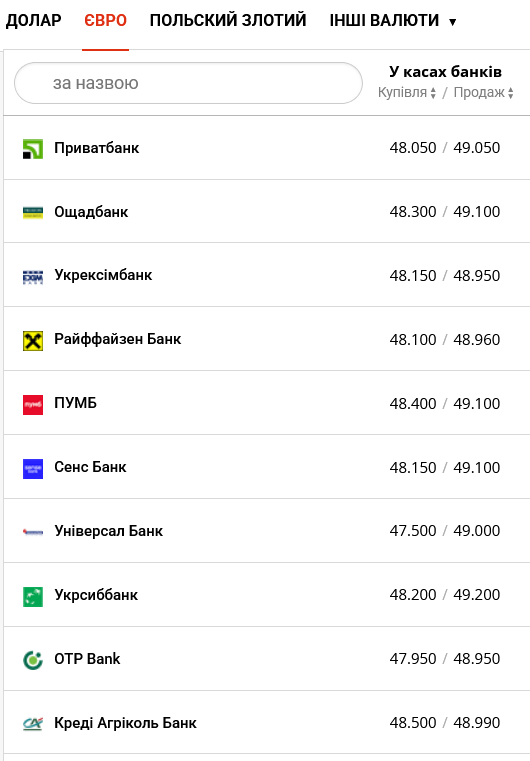Click the Приватбанк logo icon
This screenshot has width=530, height=761.
pyautogui.click(x=33, y=149)
